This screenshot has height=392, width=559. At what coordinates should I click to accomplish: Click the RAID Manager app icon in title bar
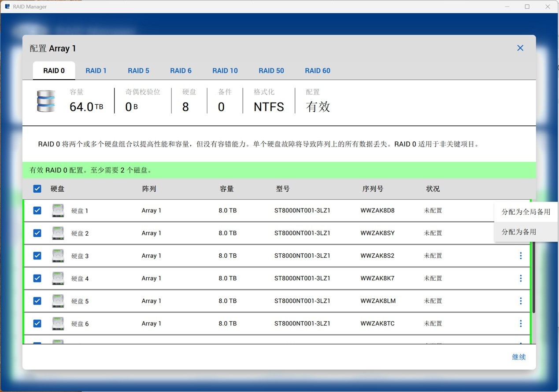pos(7,7)
